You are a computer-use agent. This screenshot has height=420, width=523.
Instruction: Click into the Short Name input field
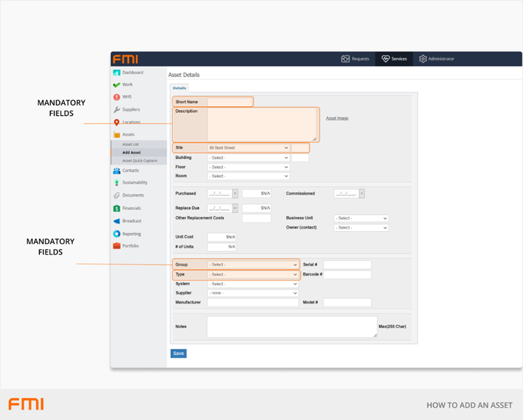229,102
